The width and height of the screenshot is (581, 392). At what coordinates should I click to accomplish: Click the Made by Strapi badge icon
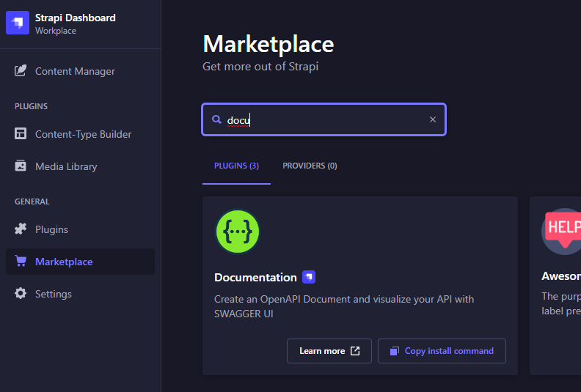[x=309, y=277]
